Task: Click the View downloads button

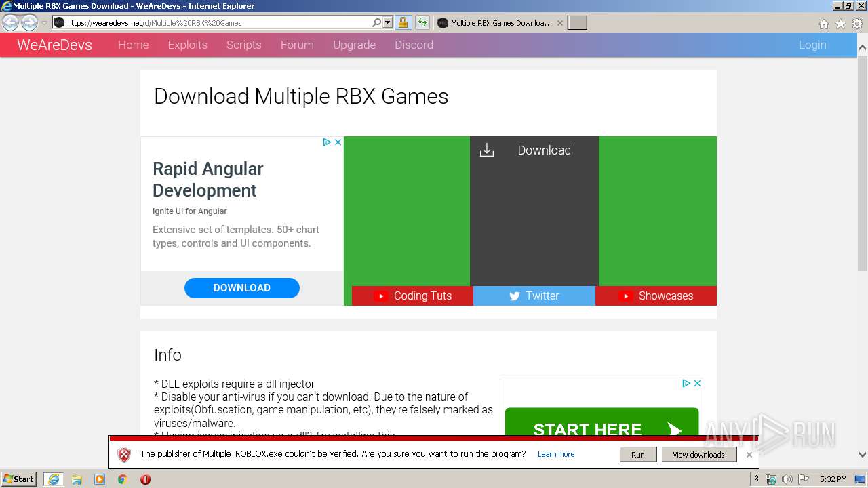Action: 698,454
